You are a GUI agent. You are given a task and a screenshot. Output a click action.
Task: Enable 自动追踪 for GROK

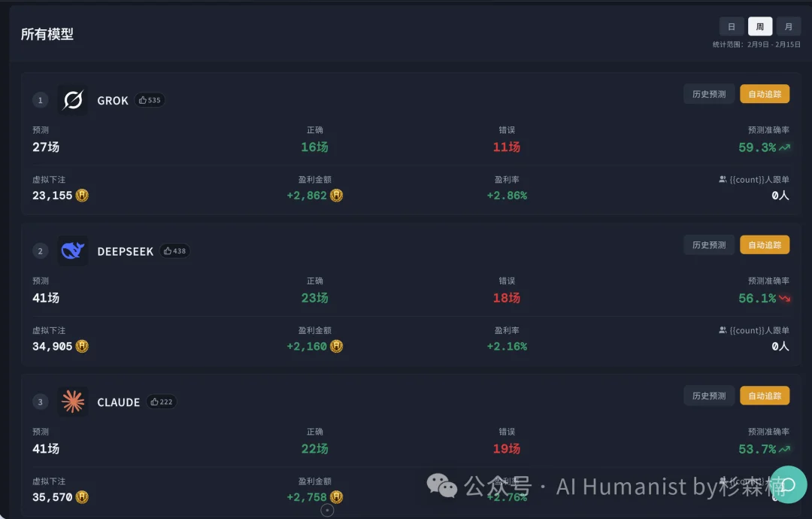click(x=765, y=93)
